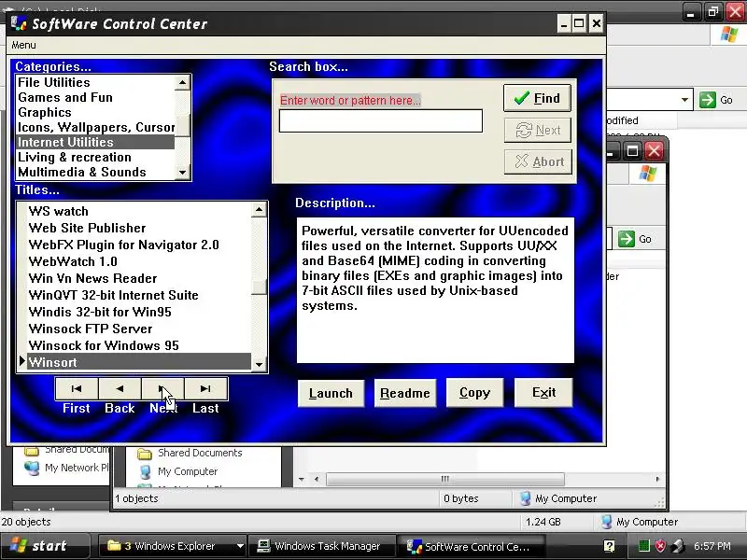The width and height of the screenshot is (747, 560).
Task: Open the Menu menu
Action: pos(23,45)
